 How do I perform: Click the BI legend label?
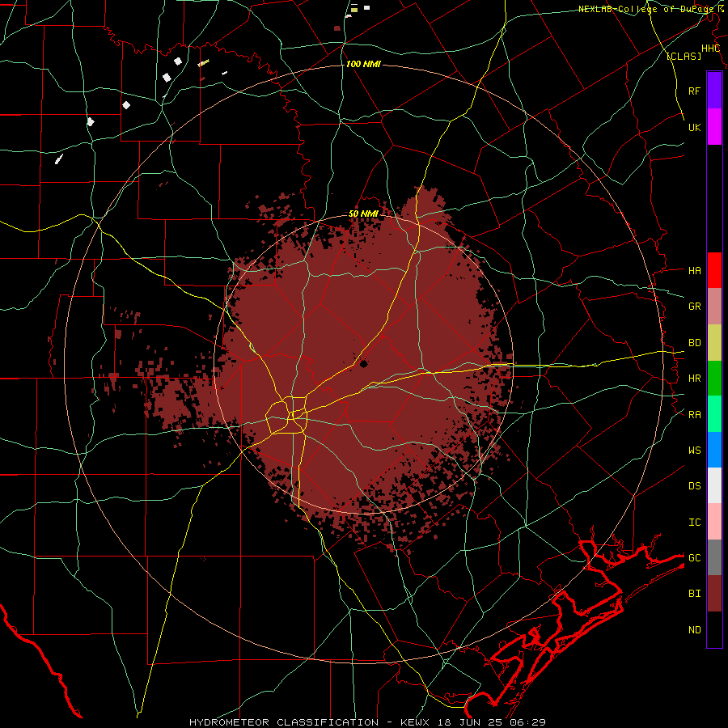[695, 594]
